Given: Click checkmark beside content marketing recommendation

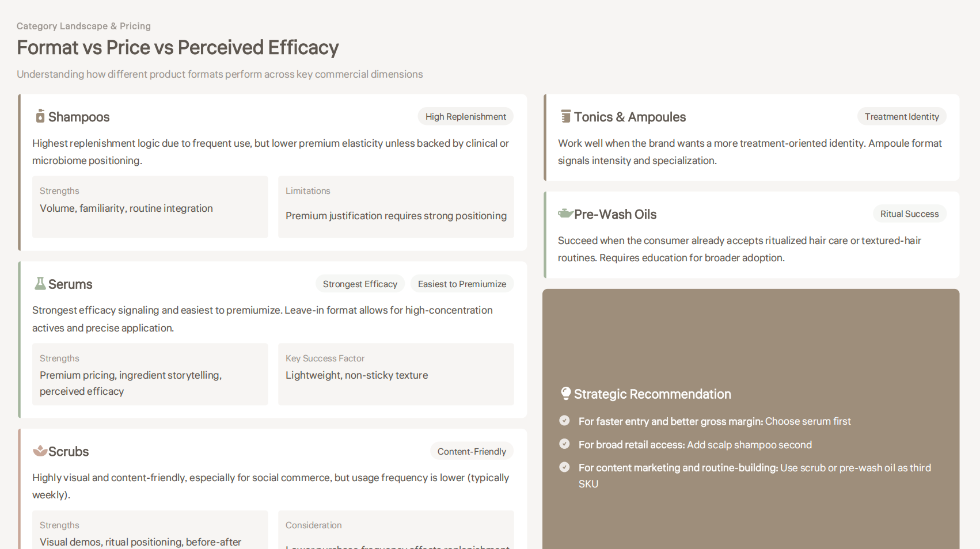Looking at the screenshot, I should [564, 467].
